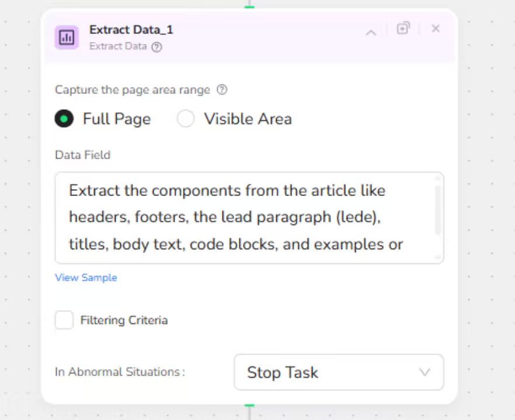Click the Filtering Criteria label text
Screen dimensions: 515x420
click(x=124, y=320)
